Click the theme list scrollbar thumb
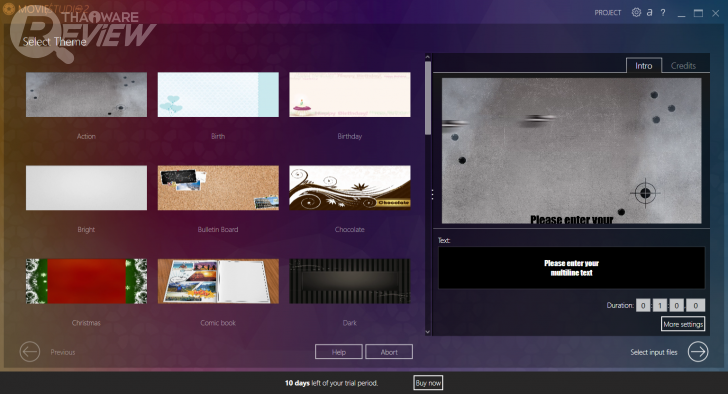Image resolution: width=728 pixels, height=394 pixels. pyautogui.click(x=428, y=97)
